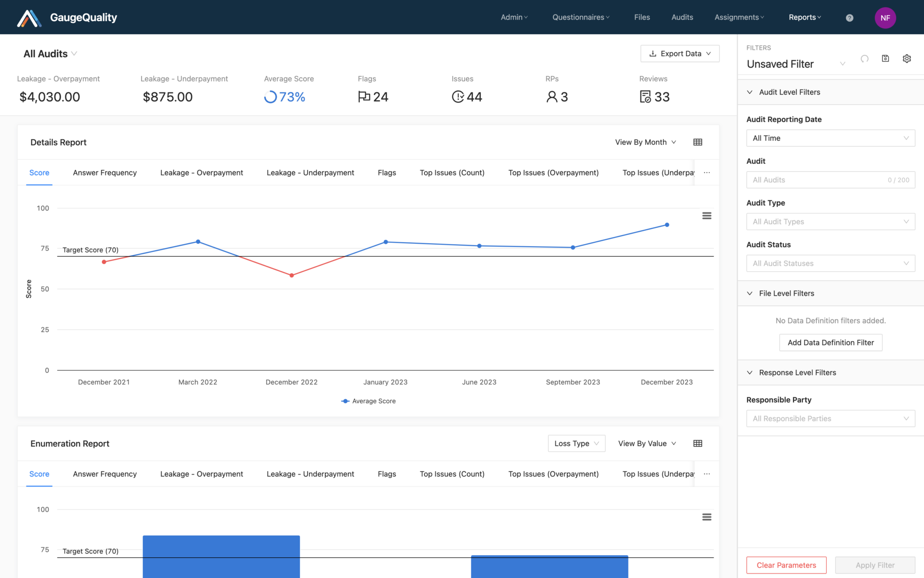Screen dimensions: 924x578
Task: Click the Average Score progress ring
Action: point(270,97)
